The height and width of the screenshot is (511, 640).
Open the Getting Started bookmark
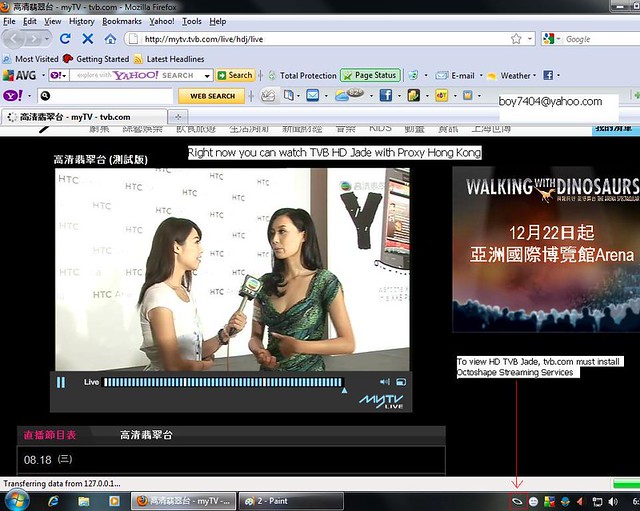click(96, 59)
